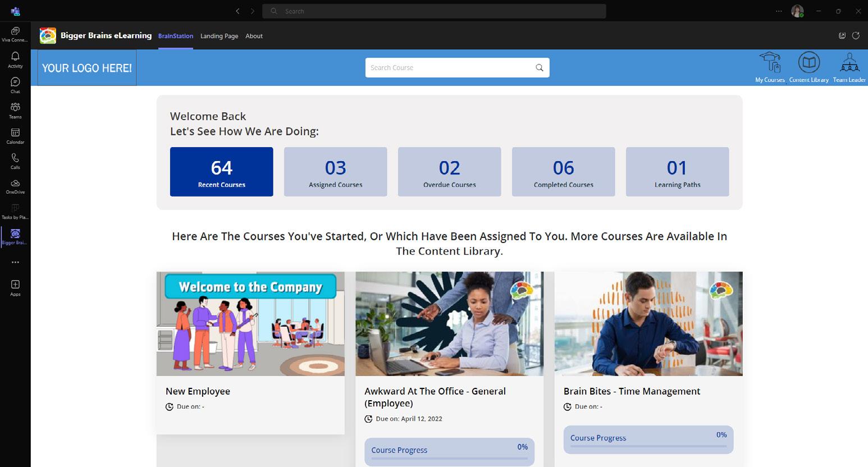Click the YOUR LOGO HERE banner
Viewport: 868px width, 467px height.
pos(87,68)
